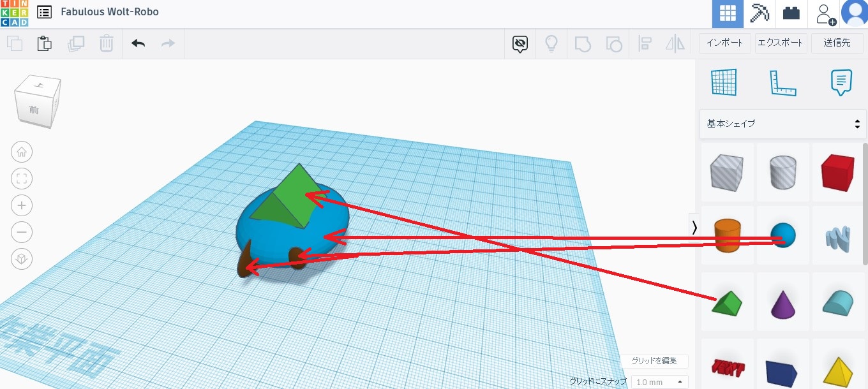Screen dimensions: 868x389
Task: Select the red Box shape
Action: coord(837,172)
